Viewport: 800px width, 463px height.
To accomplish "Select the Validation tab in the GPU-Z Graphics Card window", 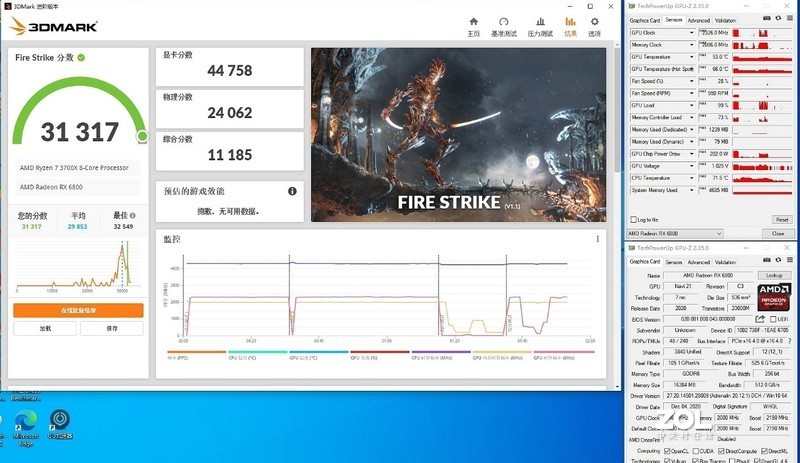I will pyautogui.click(x=725, y=262).
